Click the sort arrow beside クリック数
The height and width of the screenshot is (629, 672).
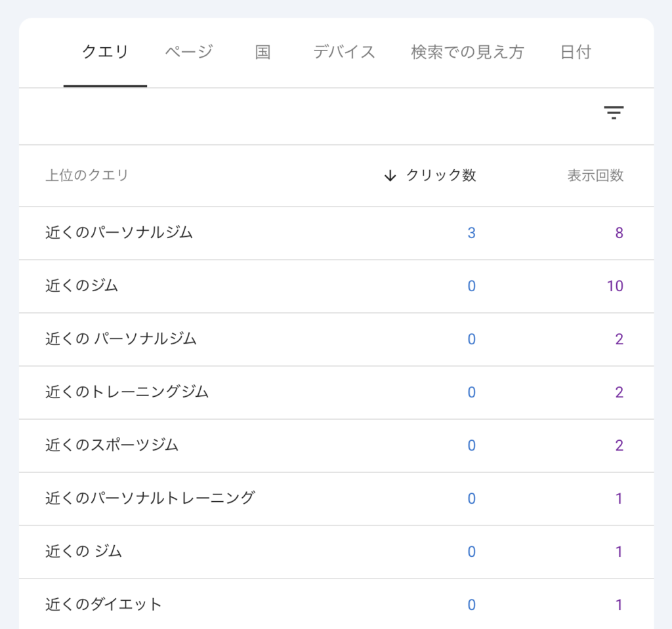pos(390,176)
